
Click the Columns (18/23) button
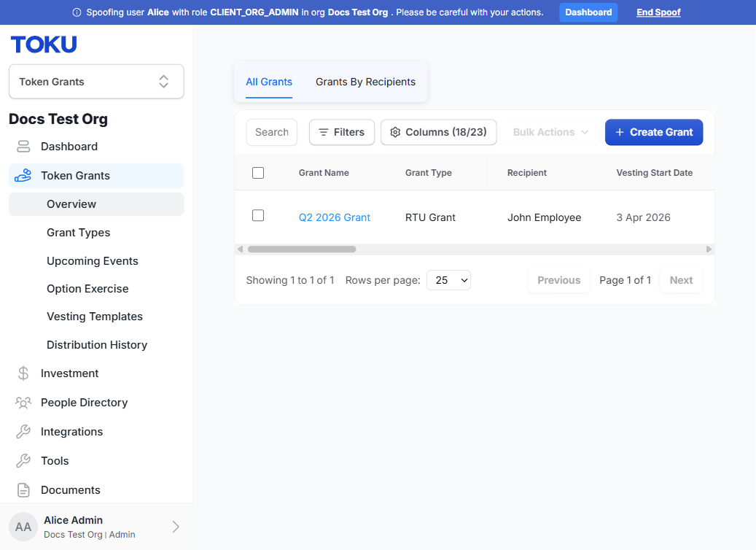[439, 132]
